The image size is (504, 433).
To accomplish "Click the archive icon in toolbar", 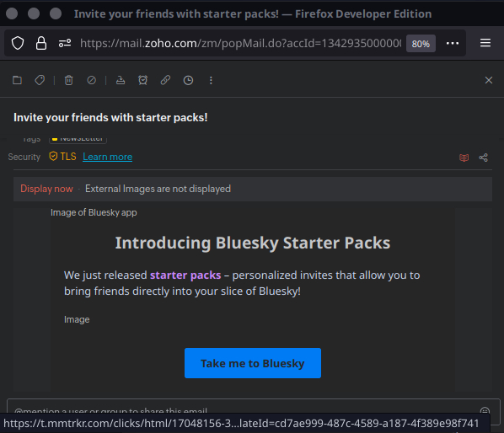I will tap(121, 80).
